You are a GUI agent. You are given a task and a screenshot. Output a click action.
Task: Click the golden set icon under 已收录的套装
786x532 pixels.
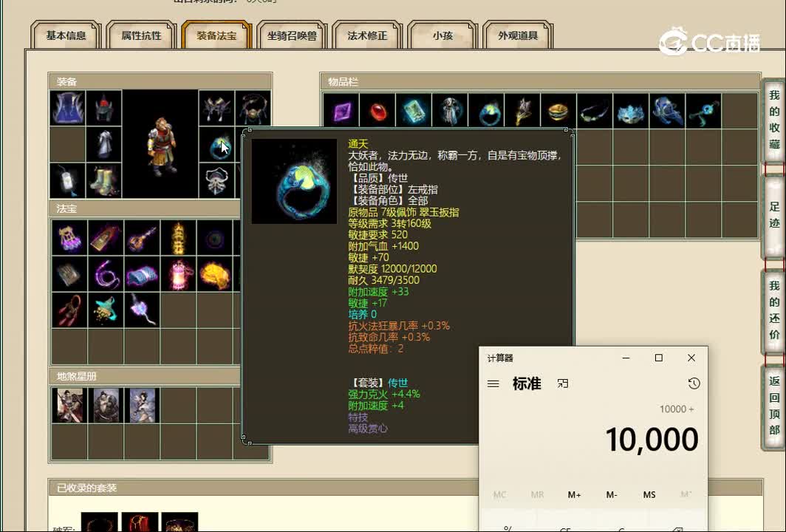point(180,522)
